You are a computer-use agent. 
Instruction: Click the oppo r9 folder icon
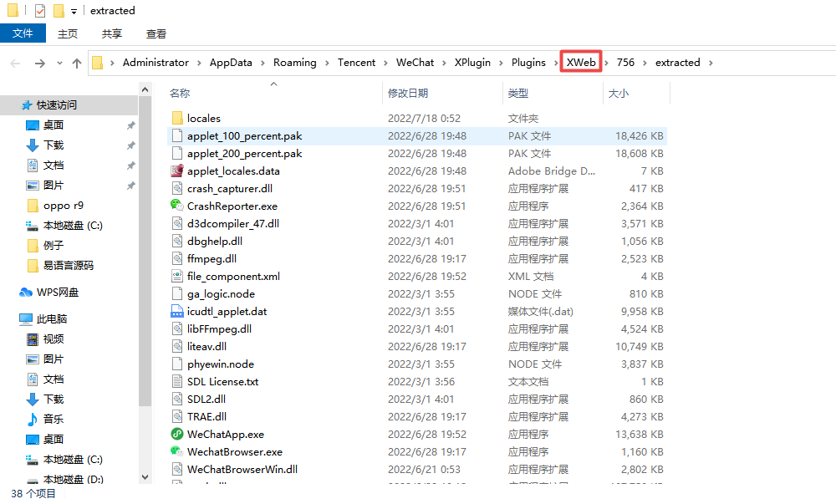33,206
